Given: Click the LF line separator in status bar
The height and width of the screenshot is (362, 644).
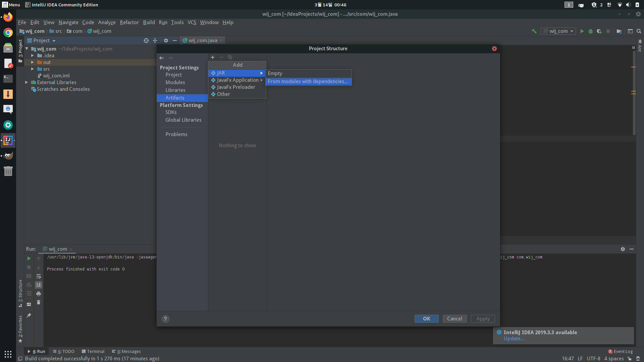Looking at the screenshot, I should [x=580, y=359].
